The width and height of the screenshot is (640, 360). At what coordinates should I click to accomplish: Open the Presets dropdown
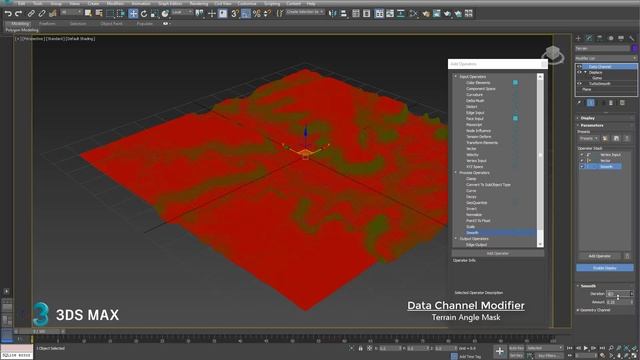588,139
